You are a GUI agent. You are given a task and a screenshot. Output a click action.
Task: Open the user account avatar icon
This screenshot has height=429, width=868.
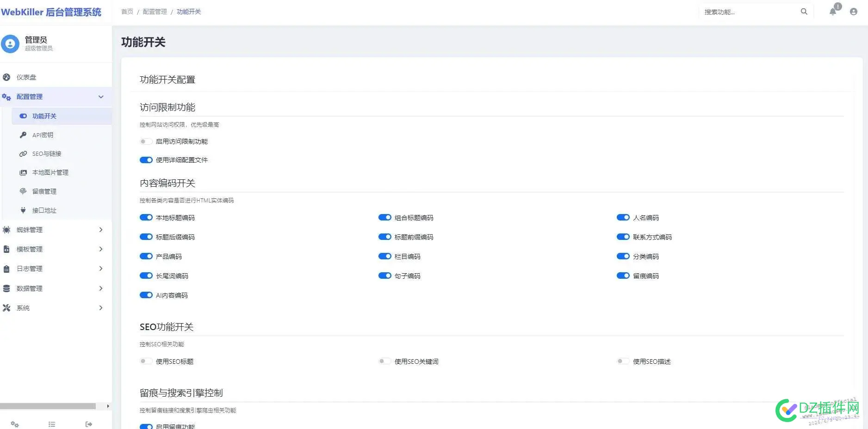coord(854,12)
